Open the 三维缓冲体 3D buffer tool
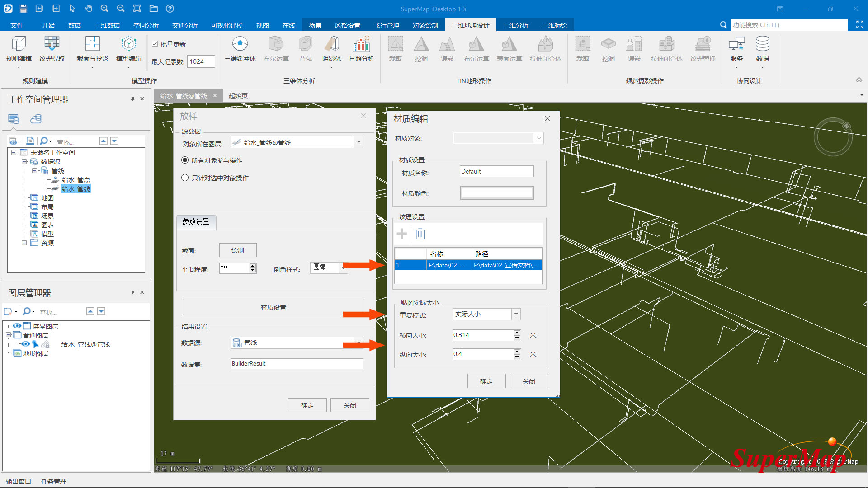The width and height of the screenshot is (868, 488). 240,45
